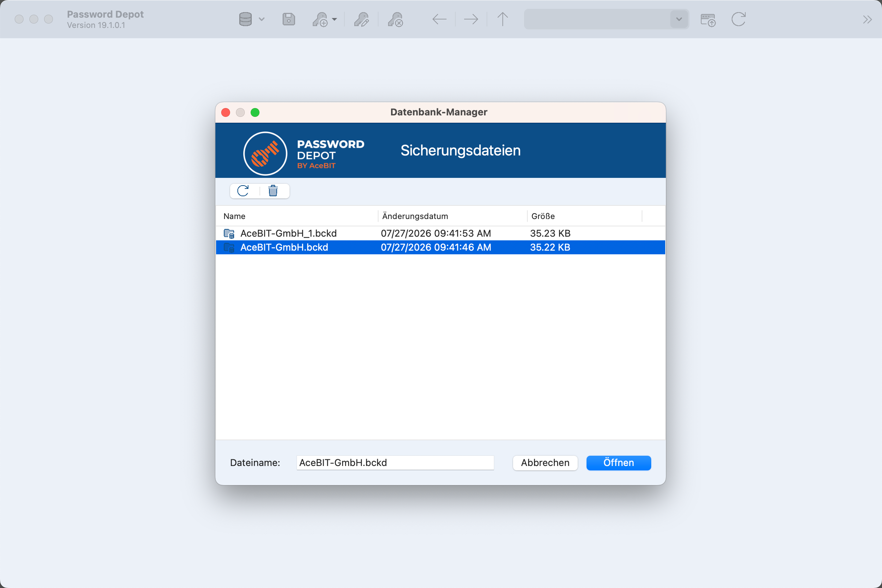
Task: Click the delete password key icon
Action: pos(395,19)
